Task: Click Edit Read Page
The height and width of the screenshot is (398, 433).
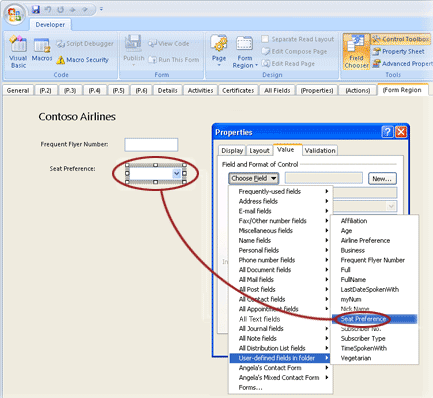Action: pos(288,64)
